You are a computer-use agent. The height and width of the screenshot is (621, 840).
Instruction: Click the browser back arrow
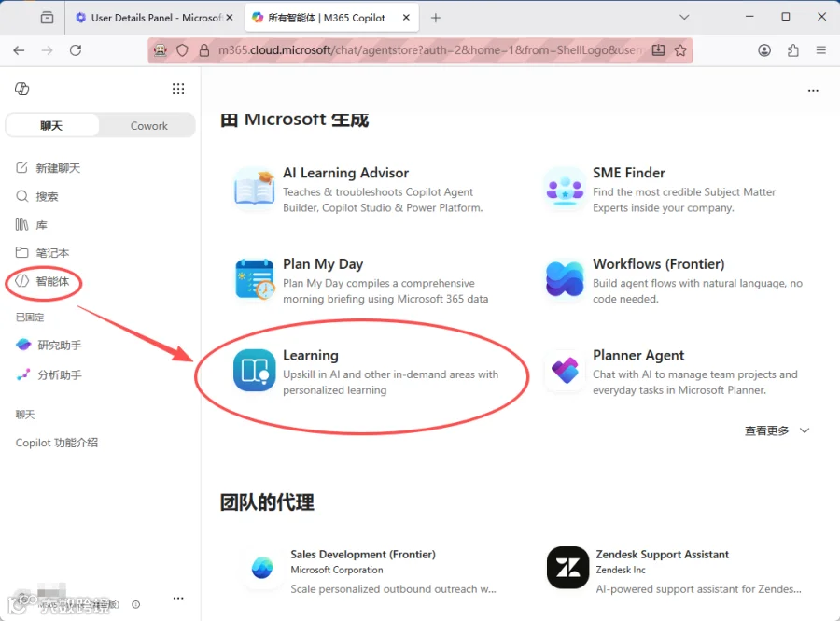pos(19,50)
